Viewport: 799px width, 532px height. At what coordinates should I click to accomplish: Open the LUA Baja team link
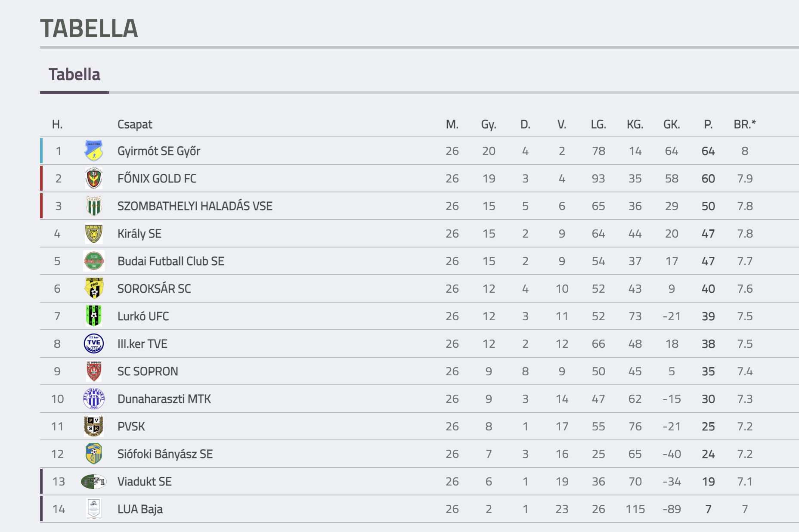click(x=140, y=509)
